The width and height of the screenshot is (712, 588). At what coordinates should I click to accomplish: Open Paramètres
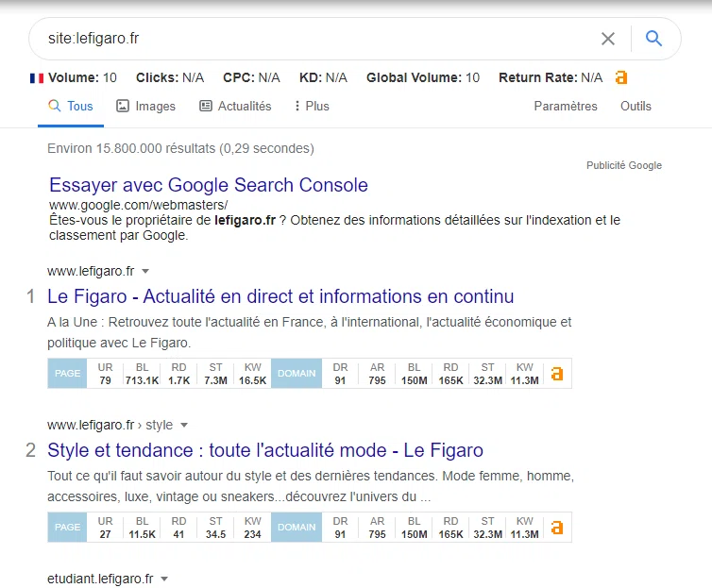click(x=566, y=106)
